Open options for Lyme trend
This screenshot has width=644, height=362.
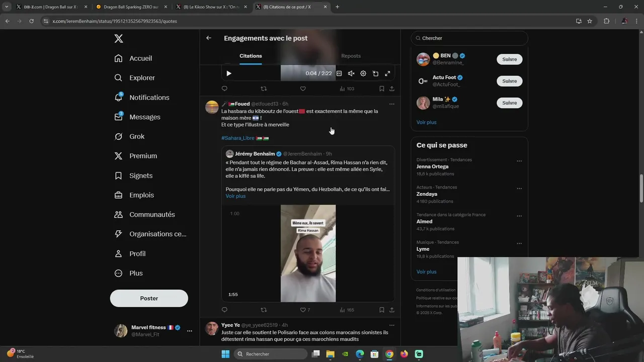tap(519, 244)
